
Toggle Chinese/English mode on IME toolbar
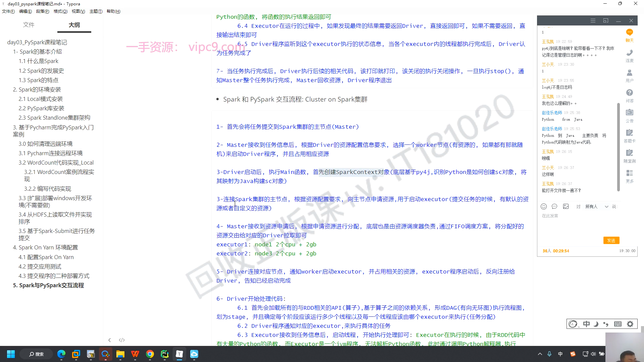(x=586, y=324)
